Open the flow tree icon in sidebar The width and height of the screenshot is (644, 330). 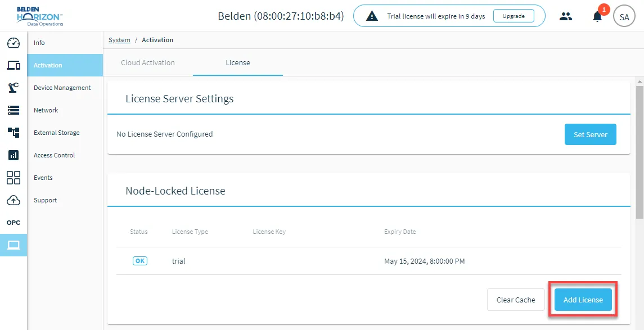(x=13, y=133)
